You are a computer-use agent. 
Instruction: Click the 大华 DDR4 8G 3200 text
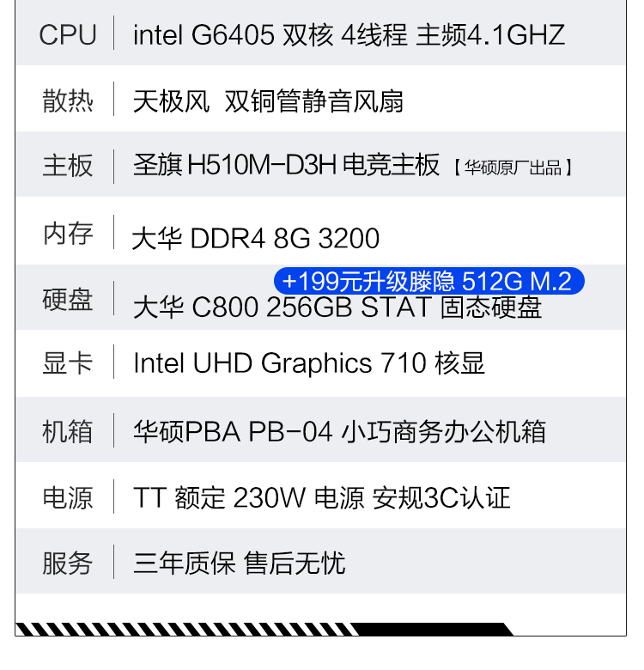tap(256, 238)
